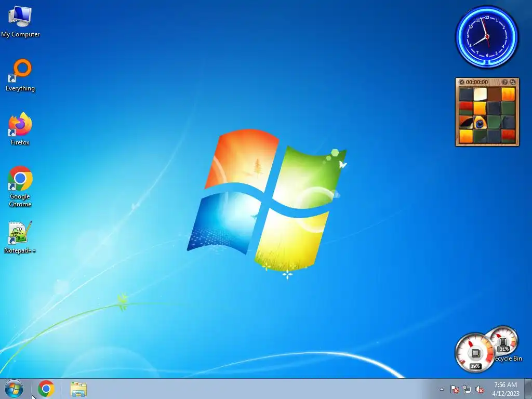Click the muted volume tray icon
The width and height of the screenshot is (532, 399).
[x=480, y=389]
